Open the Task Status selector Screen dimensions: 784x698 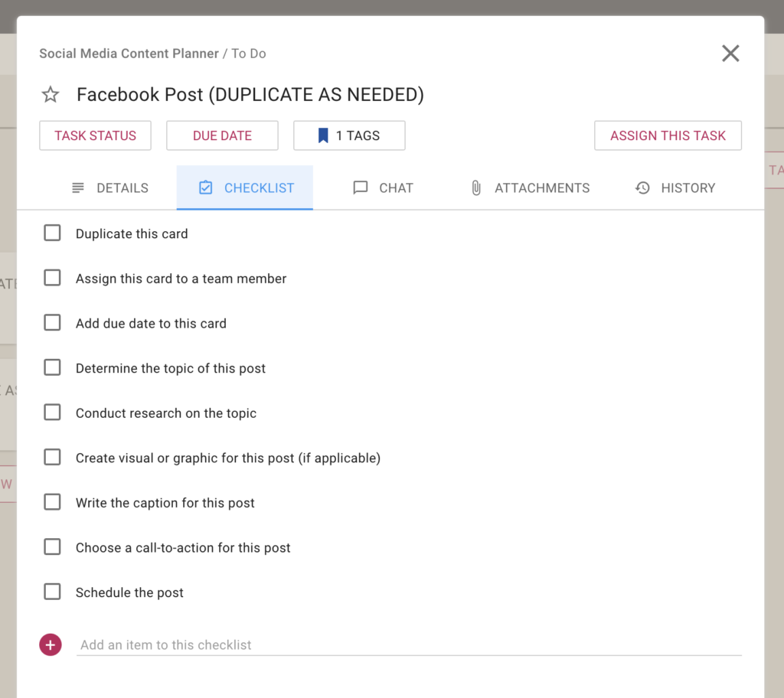96,135
